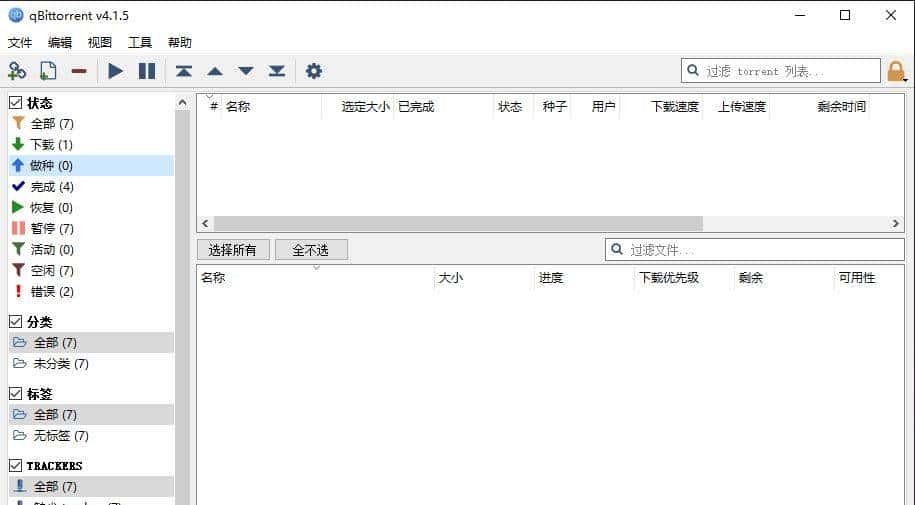Click the sidebar scroll up arrow
Viewport: 915px width, 505px height.
click(183, 103)
